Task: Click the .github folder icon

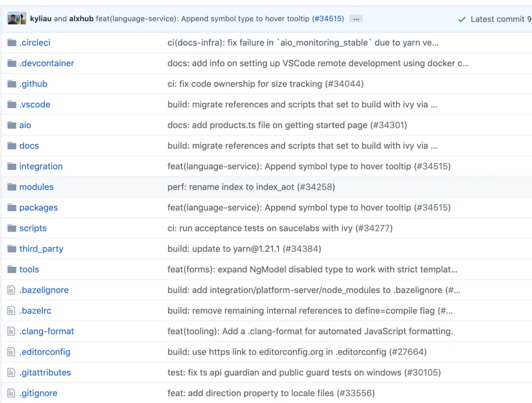Action: (12, 84)
